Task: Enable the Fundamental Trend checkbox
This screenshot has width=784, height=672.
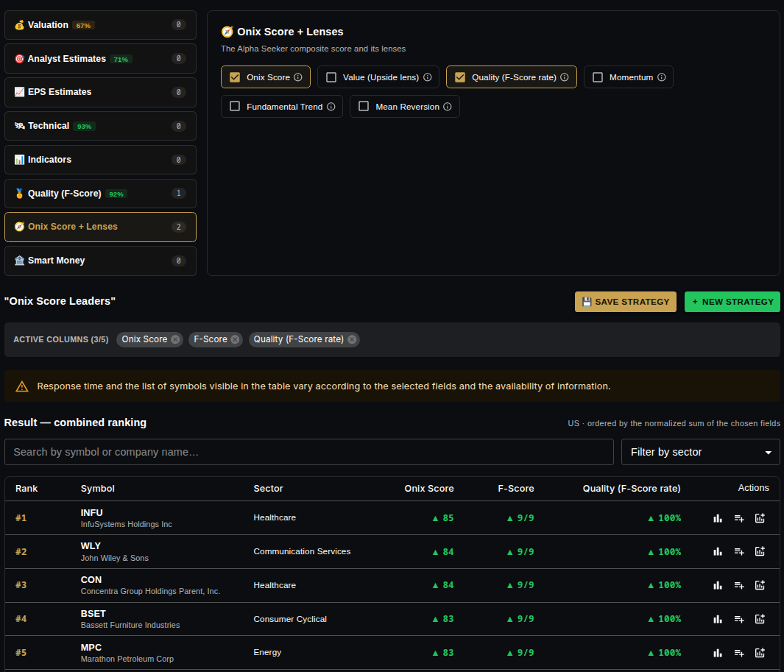Action: [x=235, y=106]
